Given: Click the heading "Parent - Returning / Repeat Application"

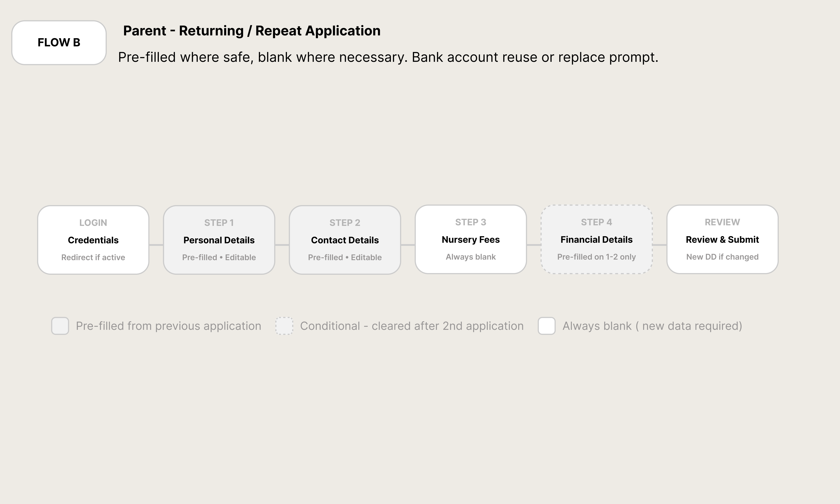Looking at the screenshot, I should click(252, 31).
